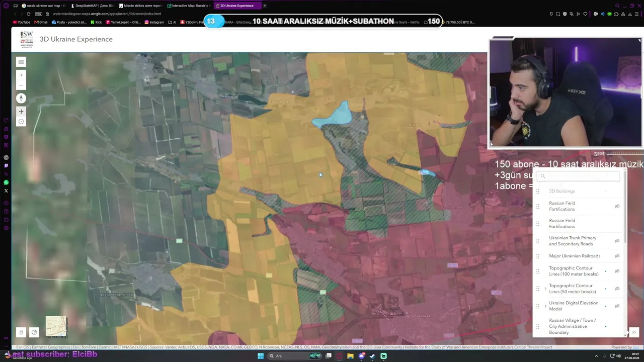644x362 pixels.
Task: Open the Instagram bookmark
Action: 154,22
